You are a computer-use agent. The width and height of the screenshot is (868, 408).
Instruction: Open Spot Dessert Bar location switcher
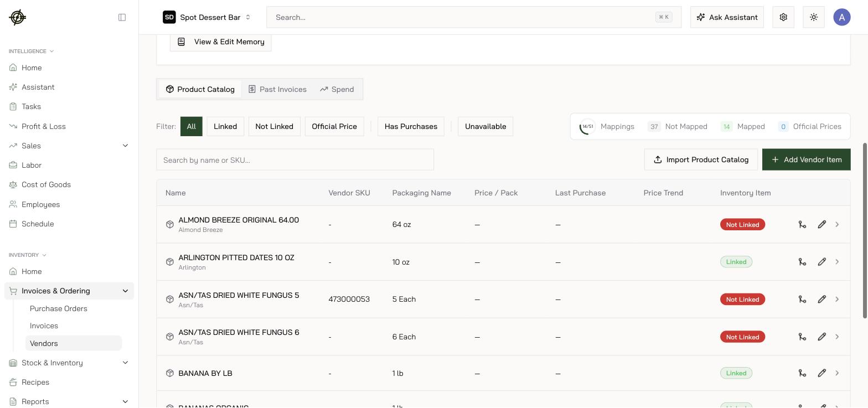click(x=207, y=17)
